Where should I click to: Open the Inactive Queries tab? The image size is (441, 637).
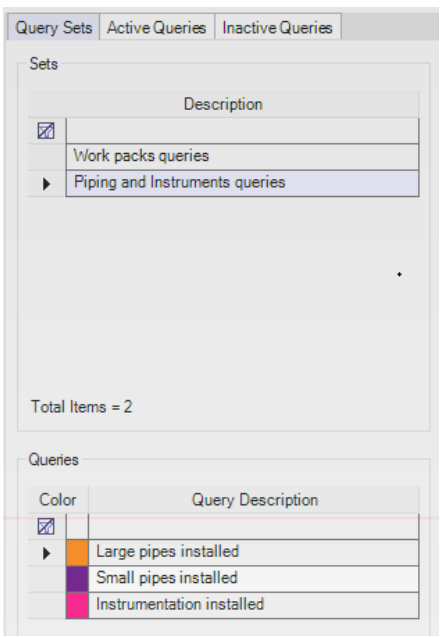click(278, 27)
